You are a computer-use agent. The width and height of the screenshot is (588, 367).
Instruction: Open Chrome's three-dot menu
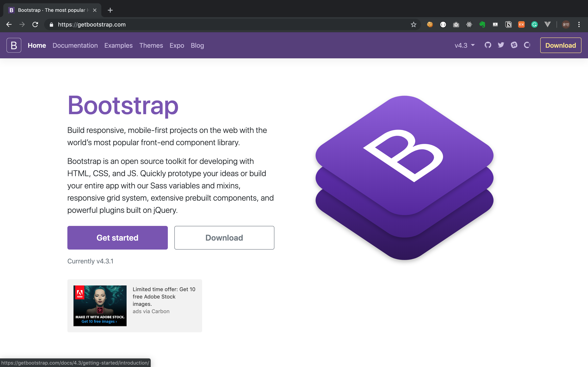coord(579,24)
